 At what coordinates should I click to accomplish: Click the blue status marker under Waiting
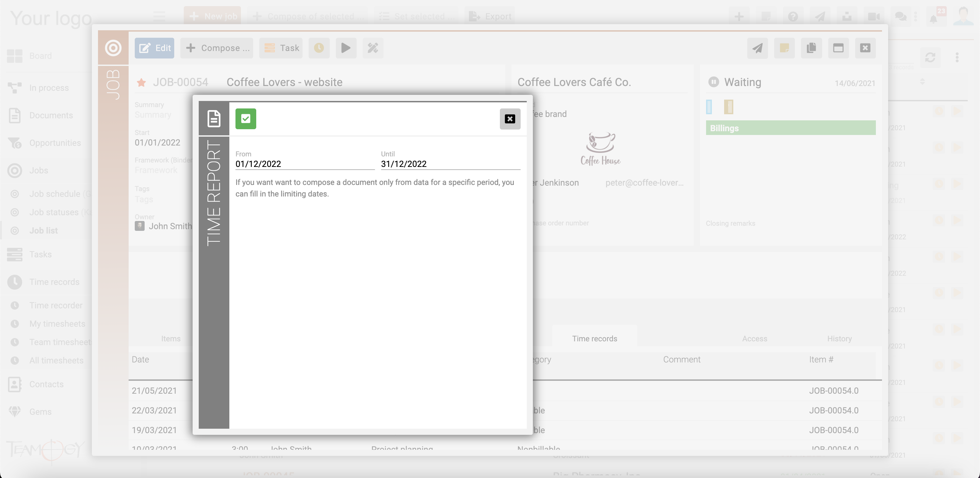pos(709,107)
